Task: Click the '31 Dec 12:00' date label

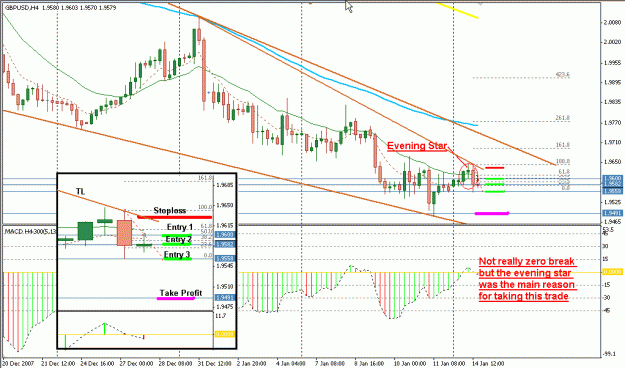Action: click(x=214, y=364)
